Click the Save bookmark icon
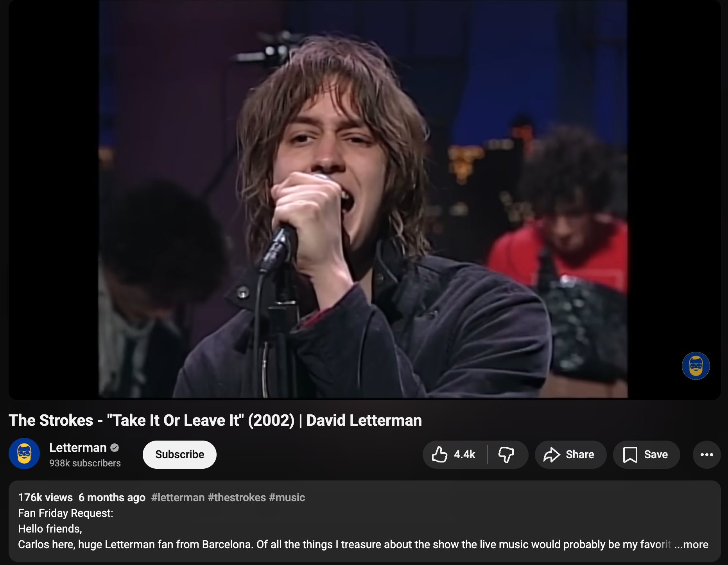This screenshot has height=565, width=728. (x=630, y=455)
